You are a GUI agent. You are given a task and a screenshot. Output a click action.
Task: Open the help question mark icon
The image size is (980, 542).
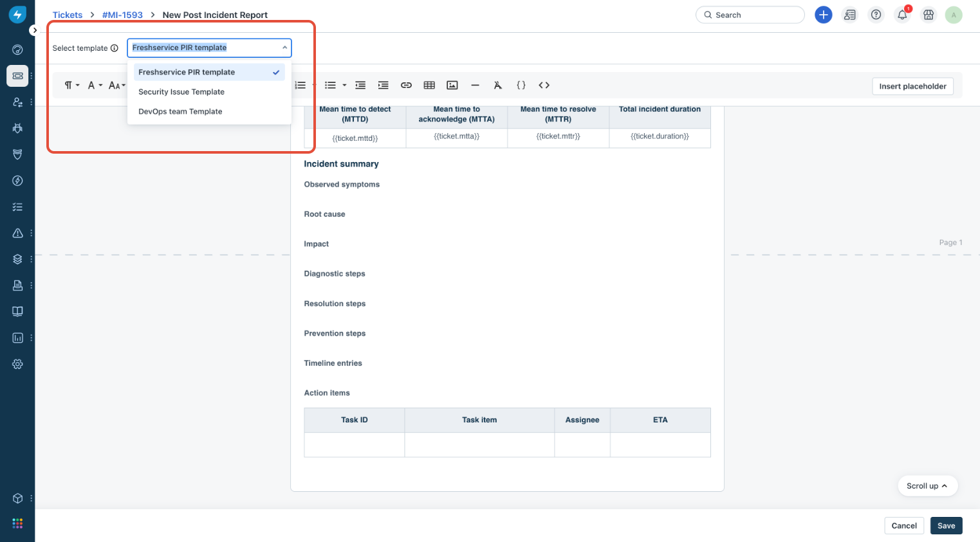pyautogui.click(x=876, y=15)
